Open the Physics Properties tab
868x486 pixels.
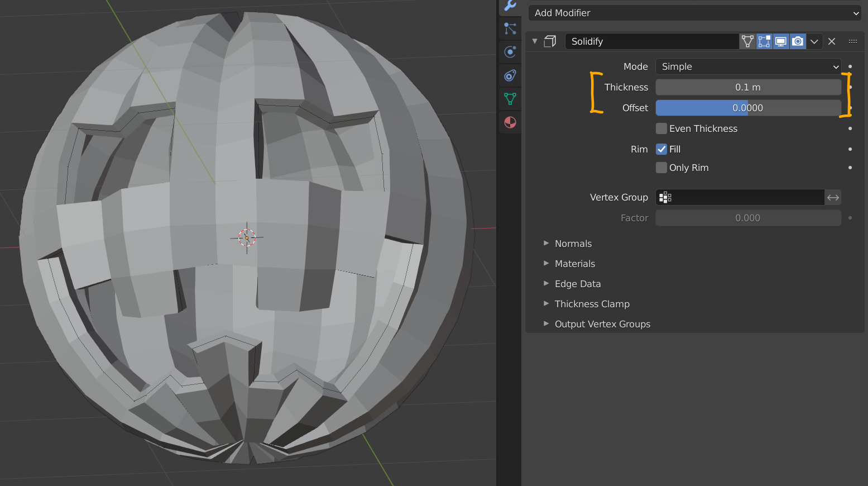510,52
